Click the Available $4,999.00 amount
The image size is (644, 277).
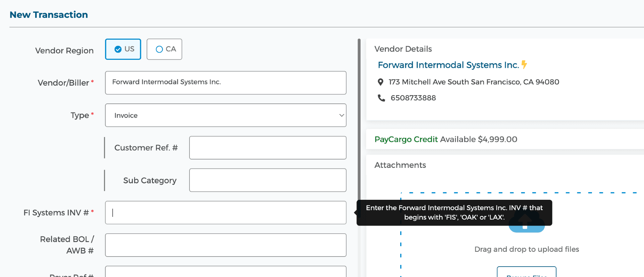tap(479, 139)
